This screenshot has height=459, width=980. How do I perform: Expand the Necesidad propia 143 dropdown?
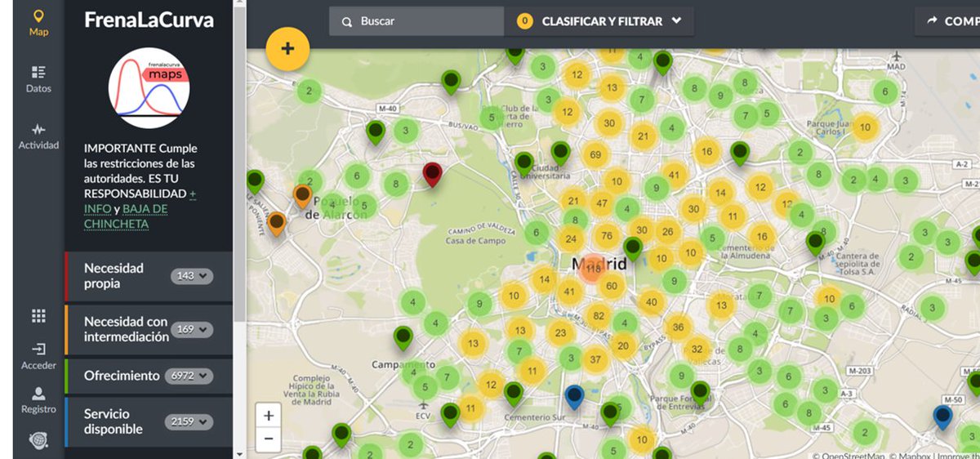pyautogui.click(x=192, y=276)
